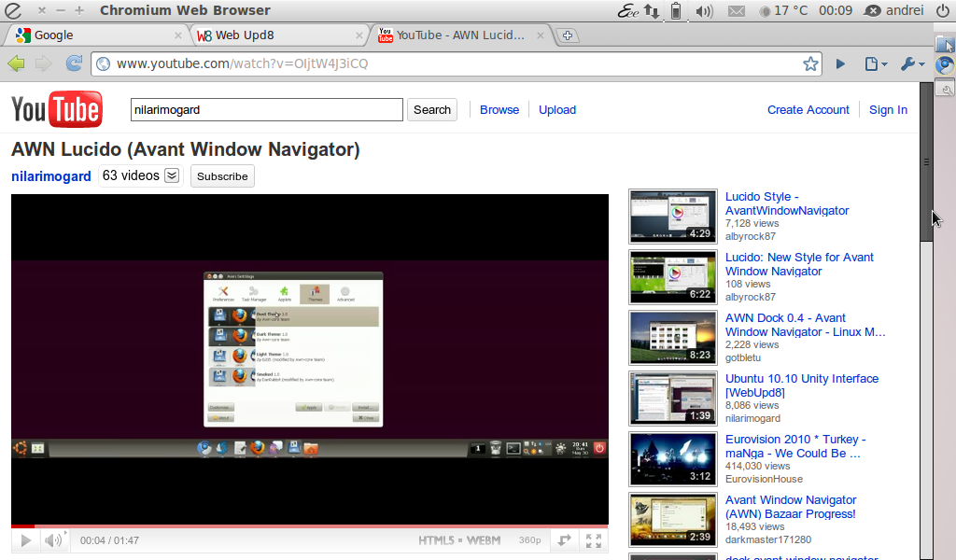Image resolution: width=956 pixels, height=560 pixels.
Task: Click the Search button
Action: point(431,110)
